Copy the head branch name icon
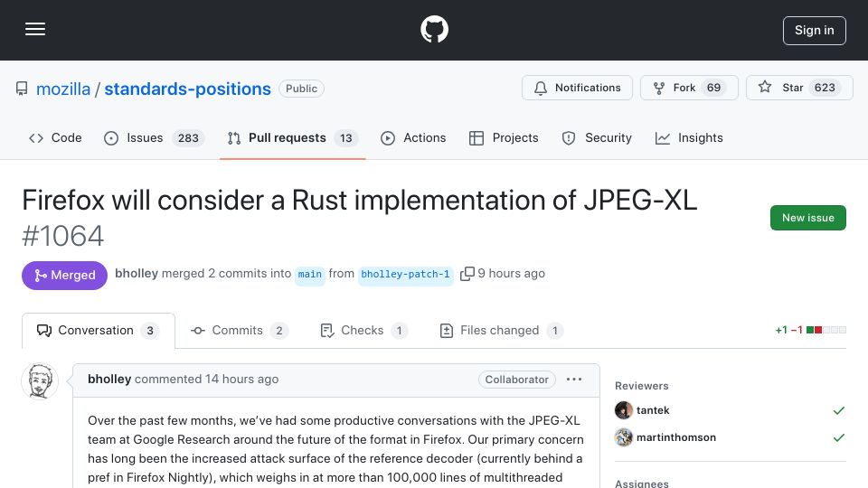The height and width of the screenshot is (488, 868). pyautogui.click(x=467, y=273)
